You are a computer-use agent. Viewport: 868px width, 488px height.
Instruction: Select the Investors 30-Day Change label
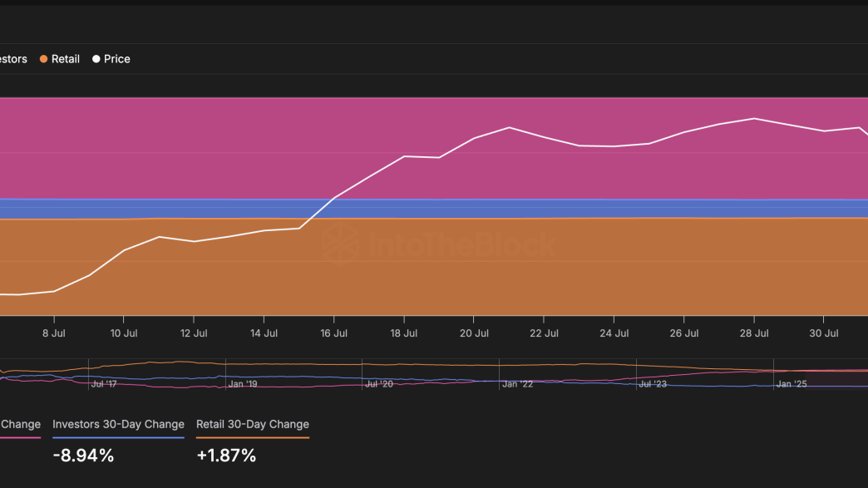pos(118,424)
